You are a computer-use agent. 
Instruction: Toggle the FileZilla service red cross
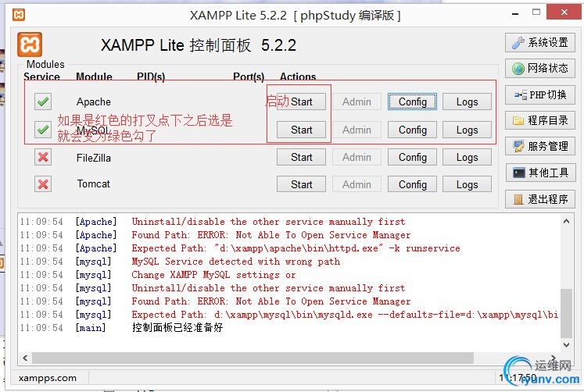click(x=43, y=157)
